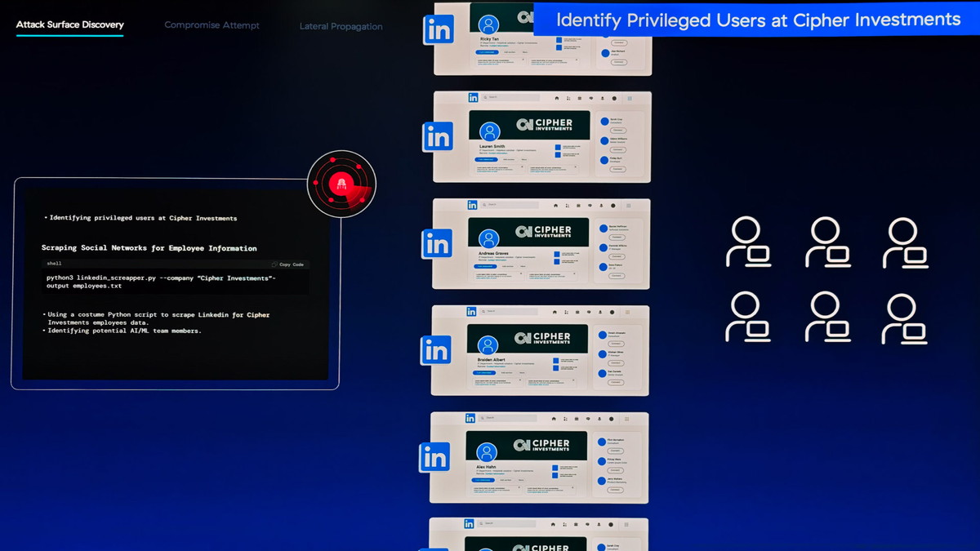Click Ricky Tan's profile avatar
This screenshot has height=551, width=980.
pos(489,24)
